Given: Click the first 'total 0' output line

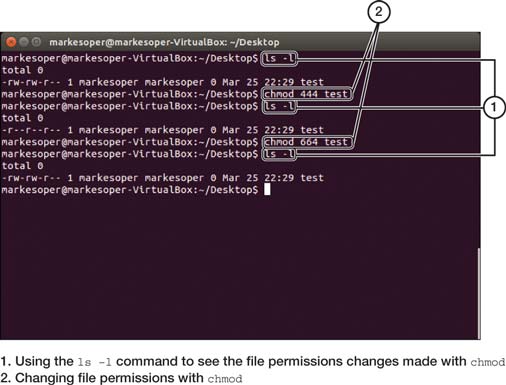Looking at the screenshot, I should [x=22, y=70].
